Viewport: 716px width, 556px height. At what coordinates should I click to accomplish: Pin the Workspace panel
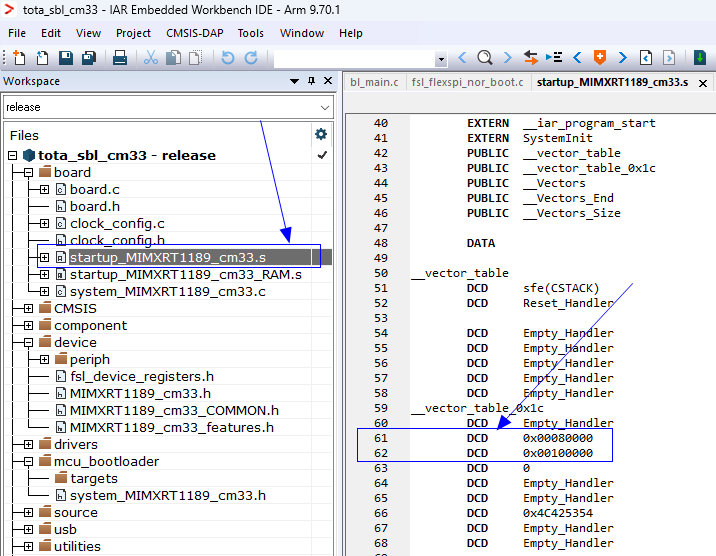311,81
